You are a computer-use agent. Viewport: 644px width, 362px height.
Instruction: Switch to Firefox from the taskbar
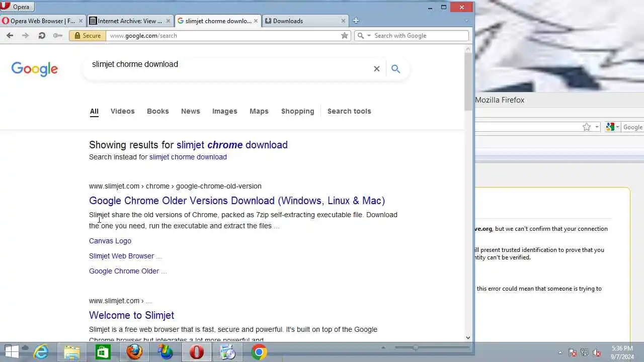pyautogui.click(x=134, y=352)
